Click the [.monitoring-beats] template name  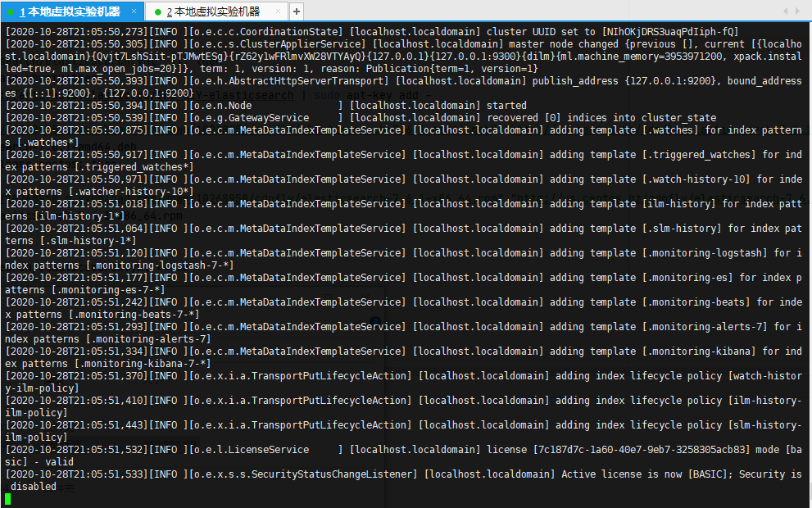pyautogui.click(x=696, y=302)
